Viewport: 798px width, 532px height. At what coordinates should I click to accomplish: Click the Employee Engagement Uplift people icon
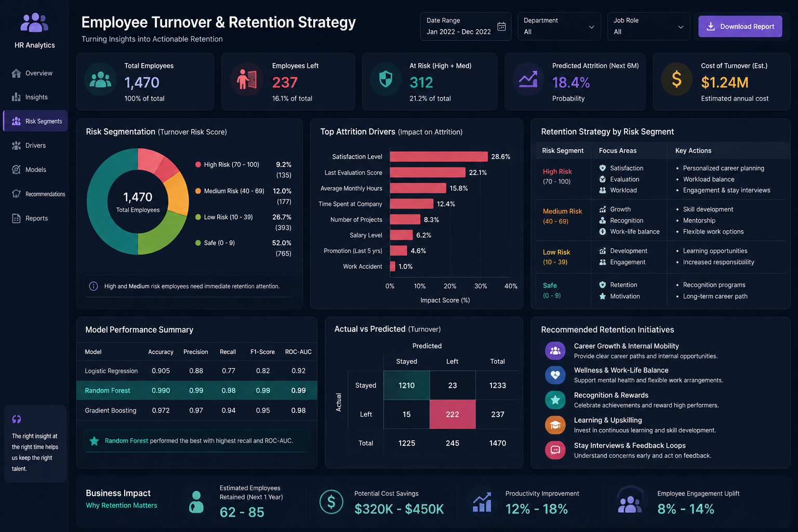point(630,501)
